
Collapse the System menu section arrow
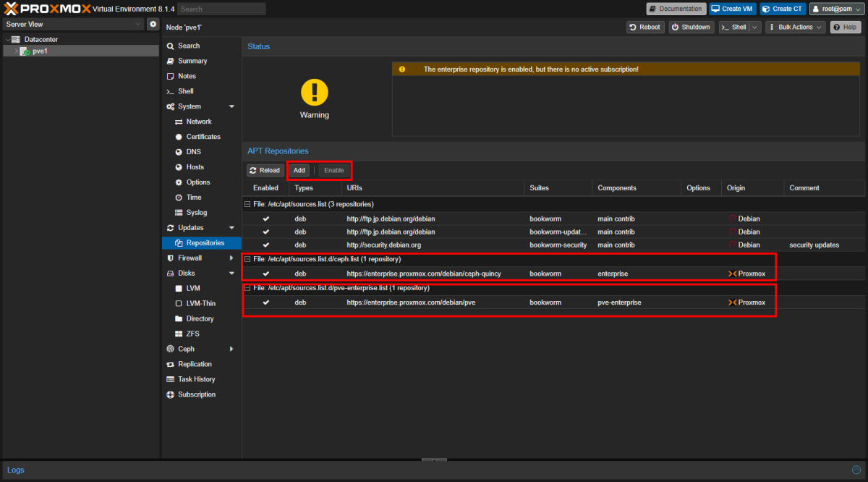tap(231, 106)
